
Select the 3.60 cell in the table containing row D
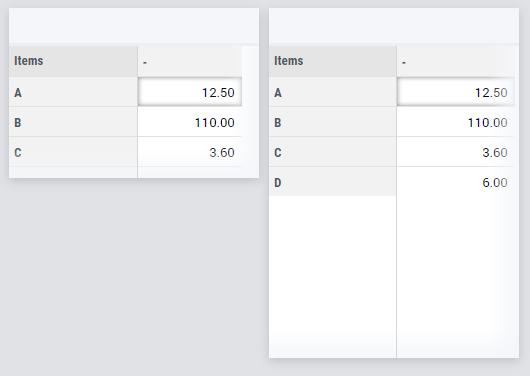click(x=456, y=152)
